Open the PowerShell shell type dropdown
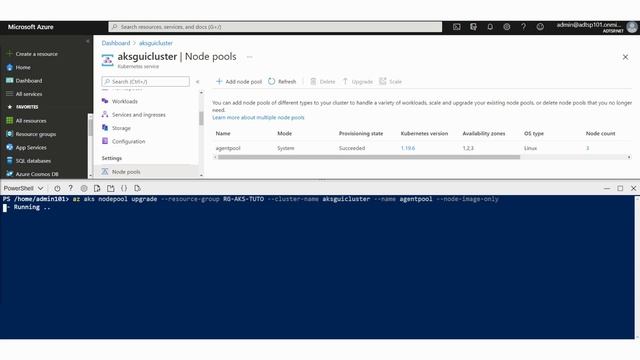Image resolution: width=640 pixels, height=360 pixels. click(23, 188)
